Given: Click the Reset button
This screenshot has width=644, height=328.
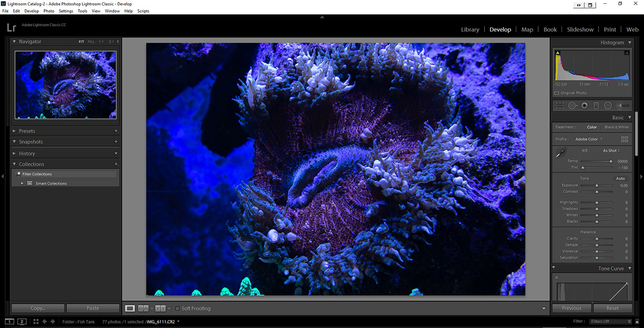Looking at the screenshot, I should point(612,308).
